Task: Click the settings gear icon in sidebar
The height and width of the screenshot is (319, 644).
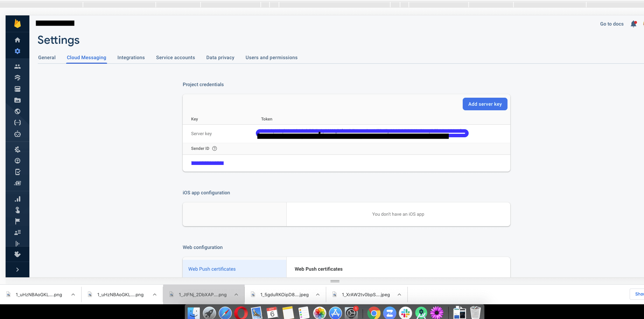Action: pyautogui.click(x=17, y=51)
